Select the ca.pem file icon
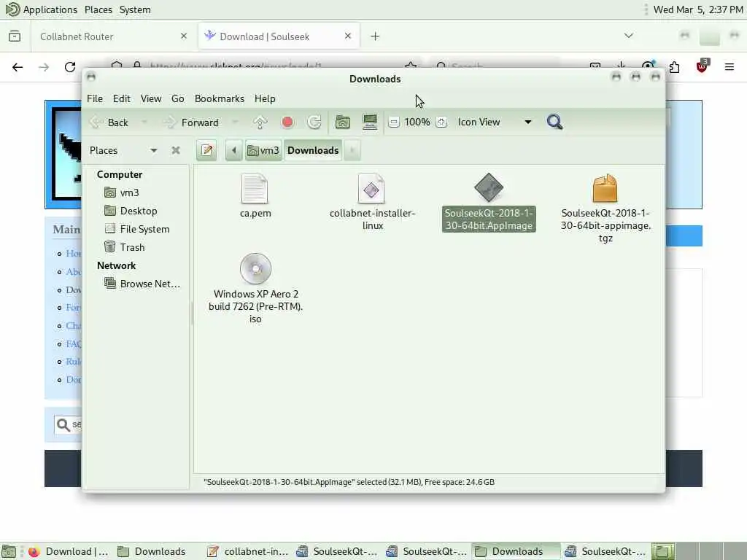 coord(255,189)
